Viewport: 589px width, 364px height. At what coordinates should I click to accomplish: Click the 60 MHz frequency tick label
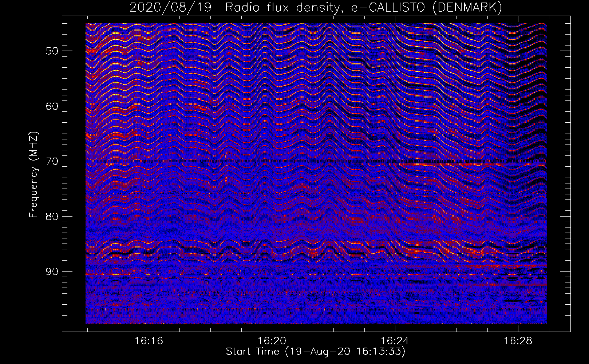pos(52,106)
